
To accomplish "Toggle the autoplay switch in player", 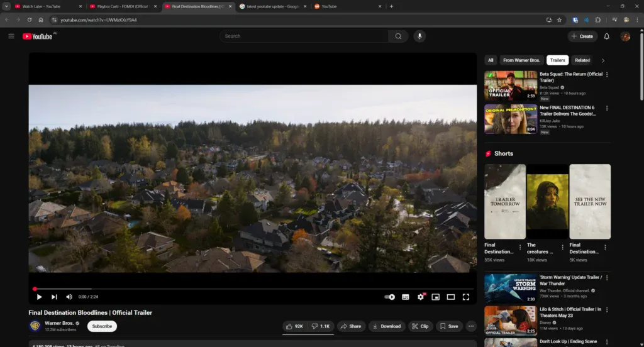I will [389, 297].
